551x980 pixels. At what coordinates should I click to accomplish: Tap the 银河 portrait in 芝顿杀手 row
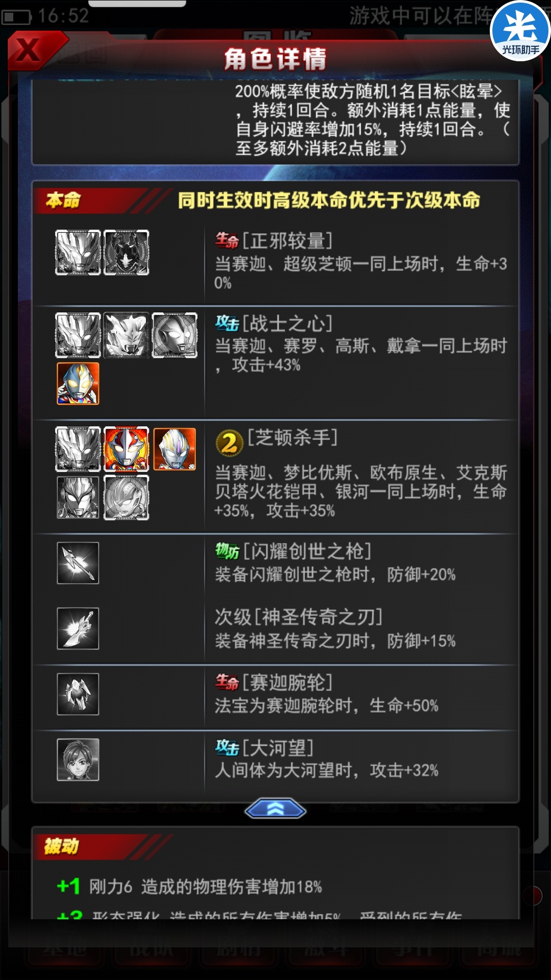coord(126,498)
